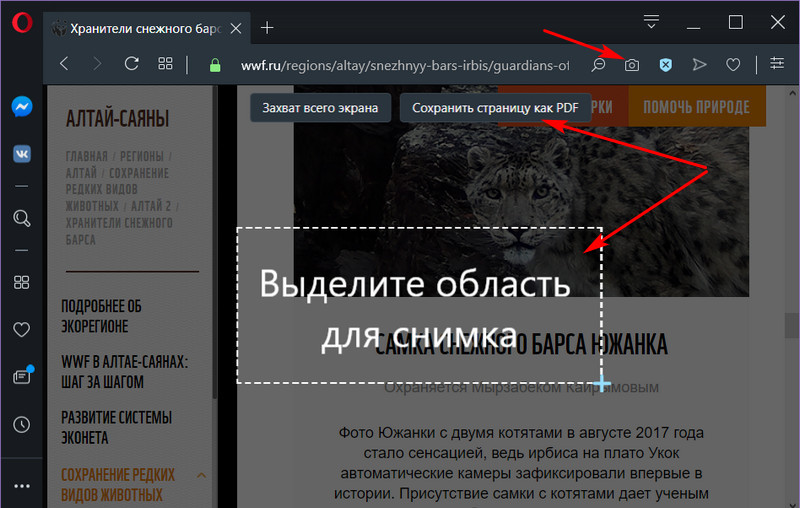Viewport: 800px width, 508px height.
Task: Add page to bookmarks with heart icon in address bar
Action: (733, 65)
